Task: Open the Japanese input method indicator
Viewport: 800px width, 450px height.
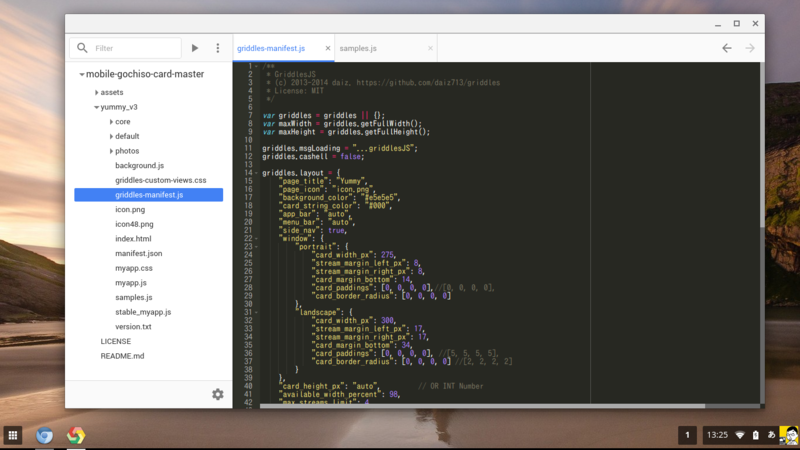Action: [771, 435]
